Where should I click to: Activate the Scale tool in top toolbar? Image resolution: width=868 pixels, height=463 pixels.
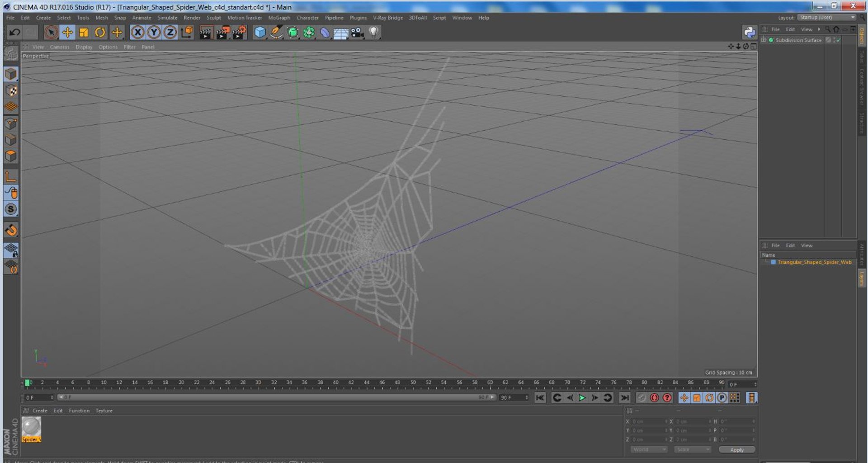tap(84, 32)
